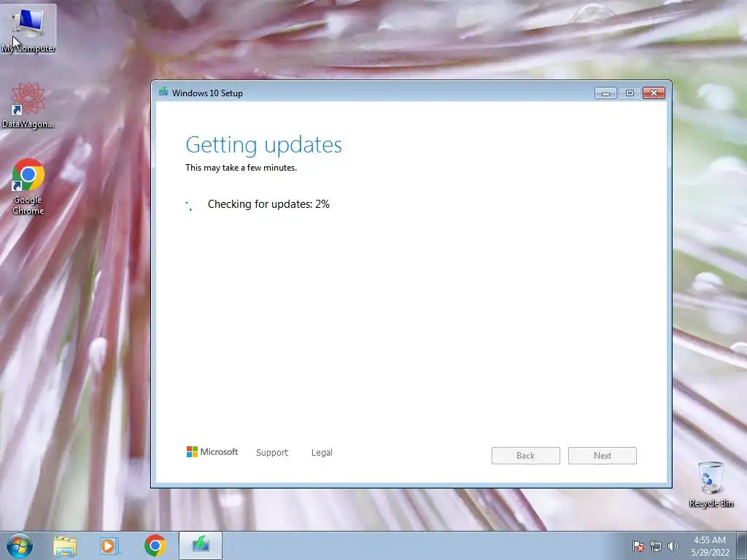The image size is (747, 560).
Task: Click the Microsoft logo in setup
Action: click(x=212, y=452)
